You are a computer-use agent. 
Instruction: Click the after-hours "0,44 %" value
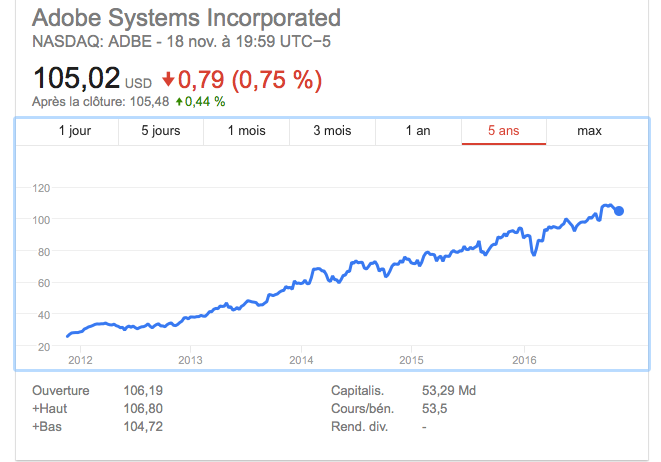pyautogui.click(x=205, y=102)
